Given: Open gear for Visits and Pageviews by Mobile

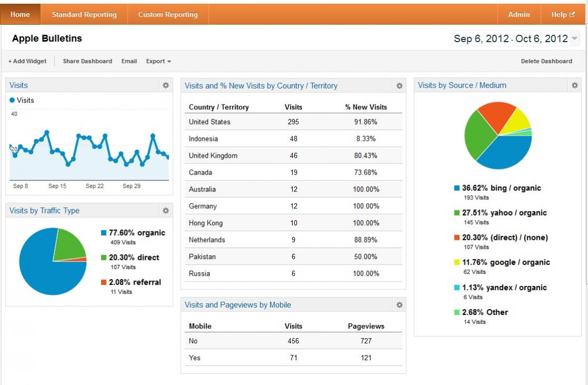Looking at the screenshot, I should [399, 305].
